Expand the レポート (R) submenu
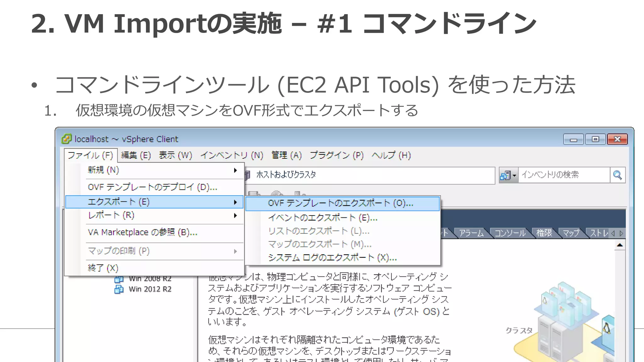 point(155,215)
